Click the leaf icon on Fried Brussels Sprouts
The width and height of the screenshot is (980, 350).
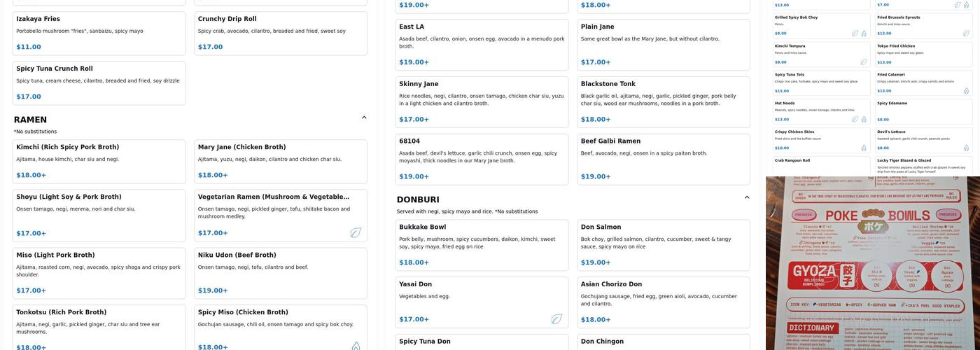pos(966,34)
